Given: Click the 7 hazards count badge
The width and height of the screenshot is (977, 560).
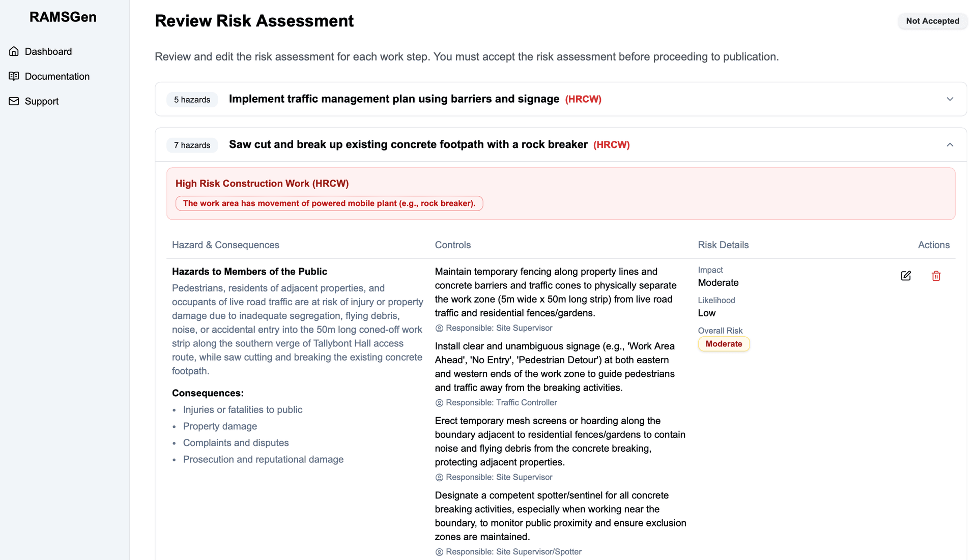Looking at the screenshot, I should 192,145.
